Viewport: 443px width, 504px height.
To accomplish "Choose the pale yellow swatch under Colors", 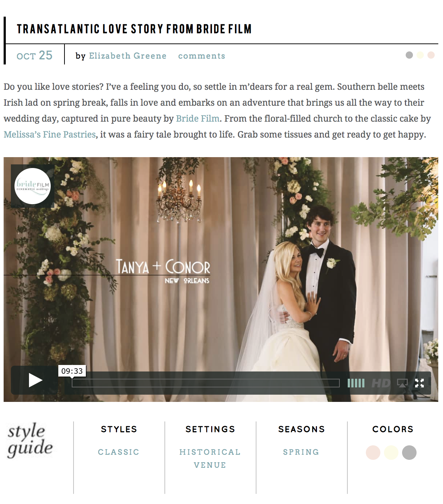I will point(391,453).
